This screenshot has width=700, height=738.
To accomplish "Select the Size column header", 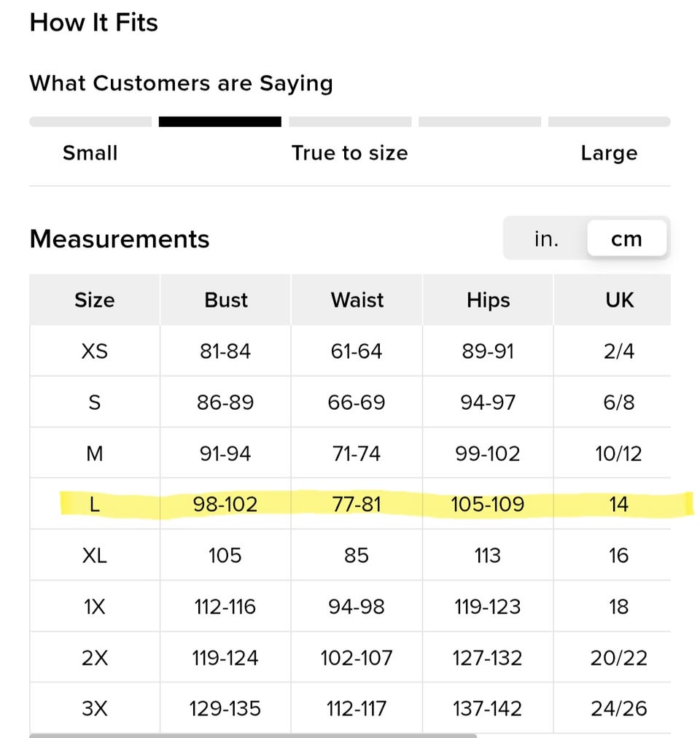I will pyautogui.click(x=95, y=300).
